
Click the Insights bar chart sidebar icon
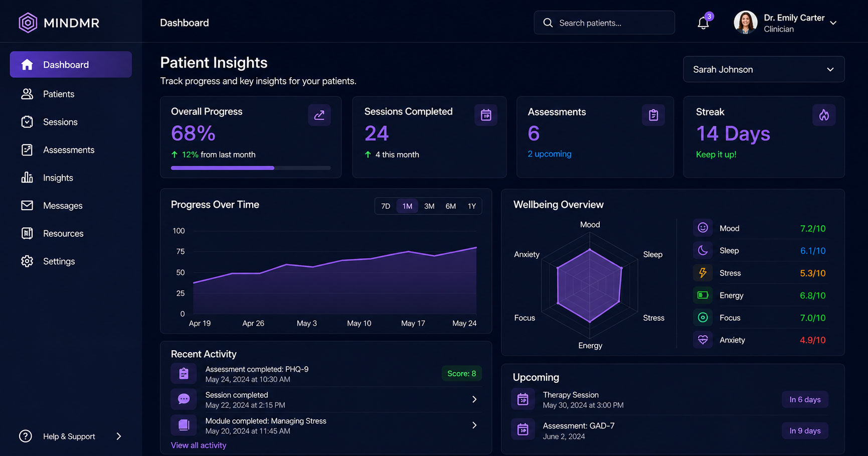[27, 178]
